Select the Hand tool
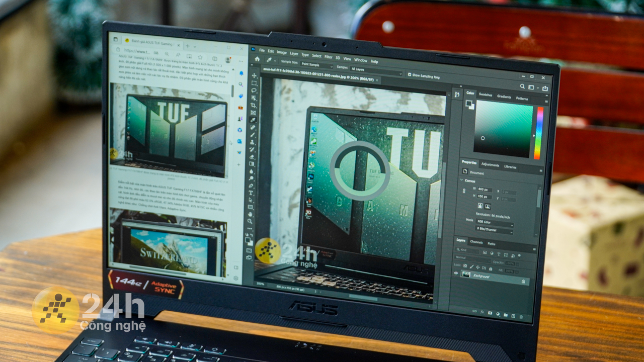This screenshot has height=362, width=644. pos(251,215)
